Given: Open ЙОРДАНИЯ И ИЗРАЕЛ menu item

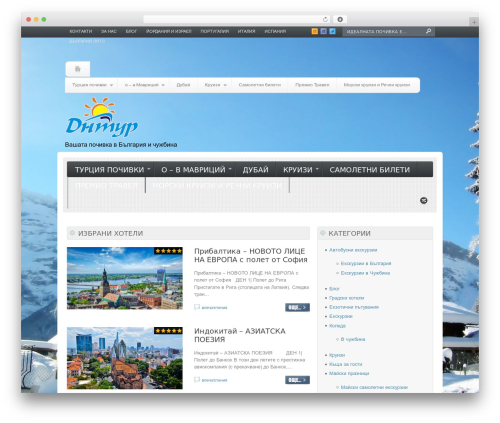Looking at the screenshot, I should [x=169, y=31].
